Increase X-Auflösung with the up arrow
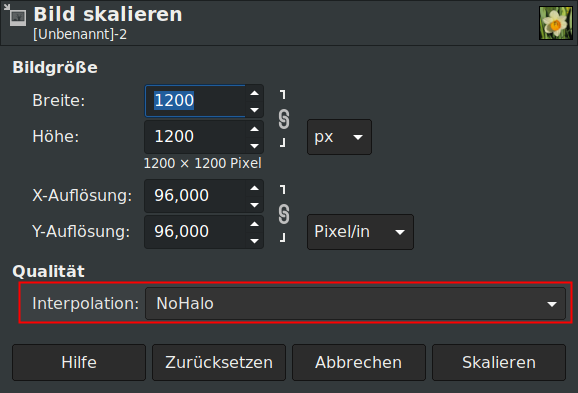 [254, 188]
